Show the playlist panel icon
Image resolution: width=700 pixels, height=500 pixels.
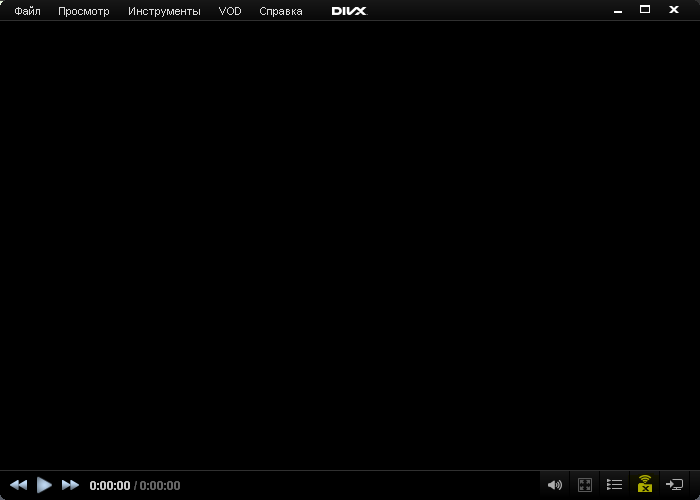tap(614, 485)
